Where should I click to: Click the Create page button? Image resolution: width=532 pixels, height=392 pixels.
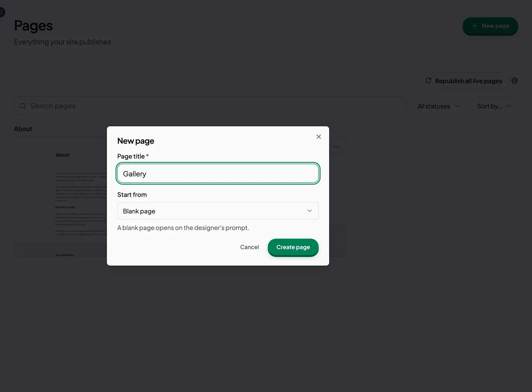293,247
